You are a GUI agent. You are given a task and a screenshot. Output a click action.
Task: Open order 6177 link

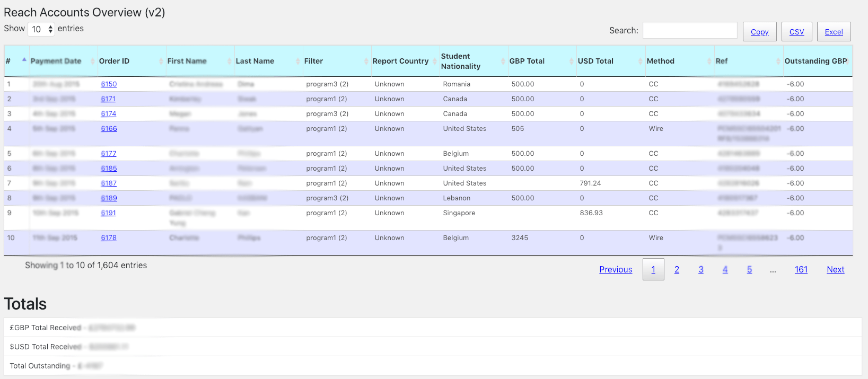pos(109,153)
